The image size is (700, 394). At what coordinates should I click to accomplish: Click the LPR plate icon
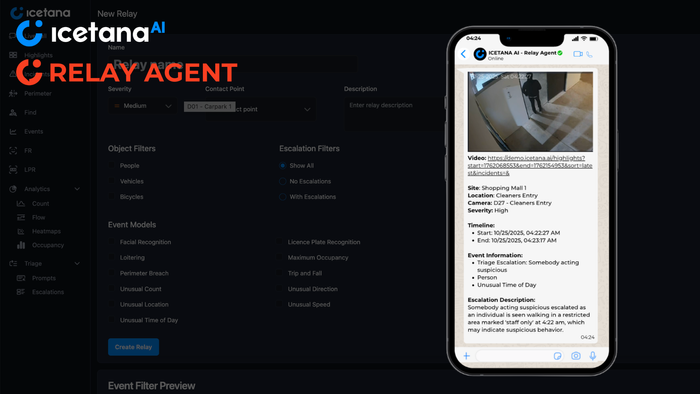click(x=13, y=170)
